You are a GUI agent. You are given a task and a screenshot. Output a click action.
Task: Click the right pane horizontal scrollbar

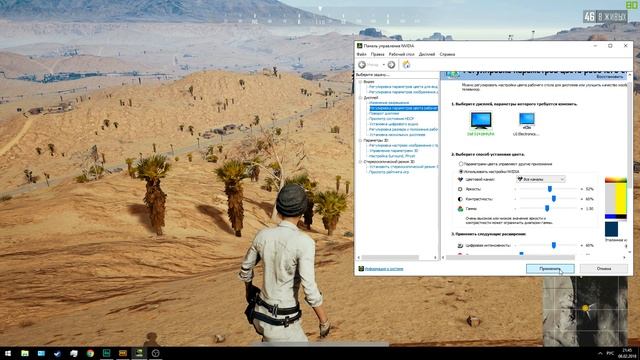511,258
